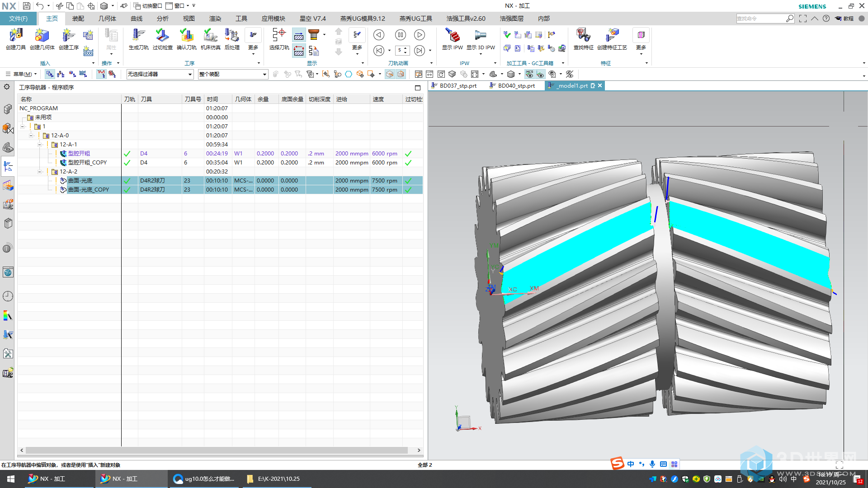Open Windows Start menu
Image resolution: width=868 pixels, height=488 pixels.
pyautogui.click(x=11, y=479)
